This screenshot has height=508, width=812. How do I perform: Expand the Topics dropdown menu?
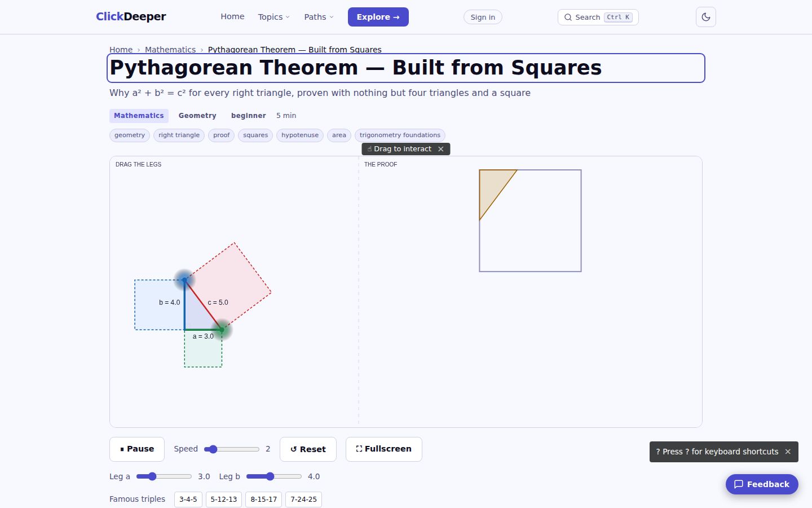coord(273,17)
